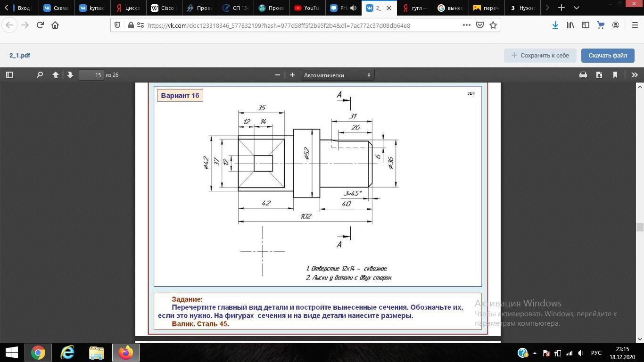This screenshot has height=362, width=644.
Task: Bookmark this page with the star icon
Action: pos(493,25)
